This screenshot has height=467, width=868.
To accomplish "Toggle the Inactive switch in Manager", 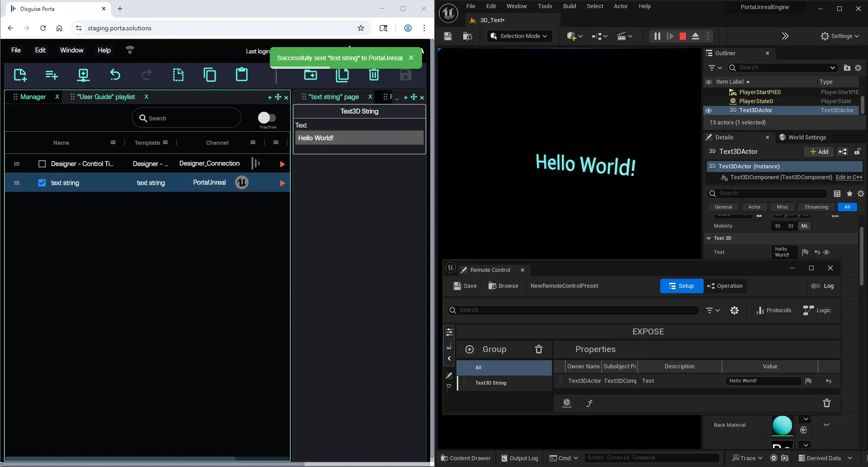I will click(x=267, y=118).
